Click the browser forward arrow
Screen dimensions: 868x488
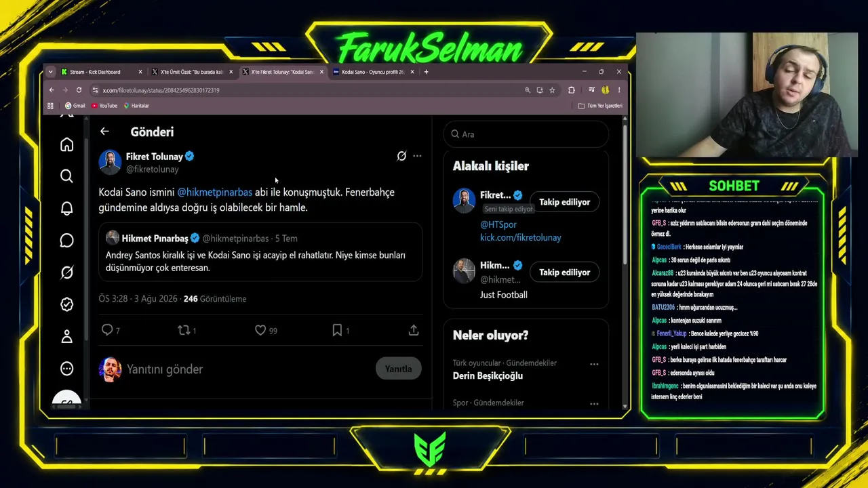(x=65, y=89)
